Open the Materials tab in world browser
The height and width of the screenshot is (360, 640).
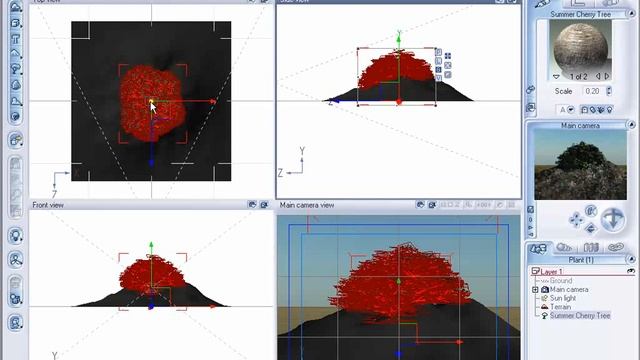(565, 247)
